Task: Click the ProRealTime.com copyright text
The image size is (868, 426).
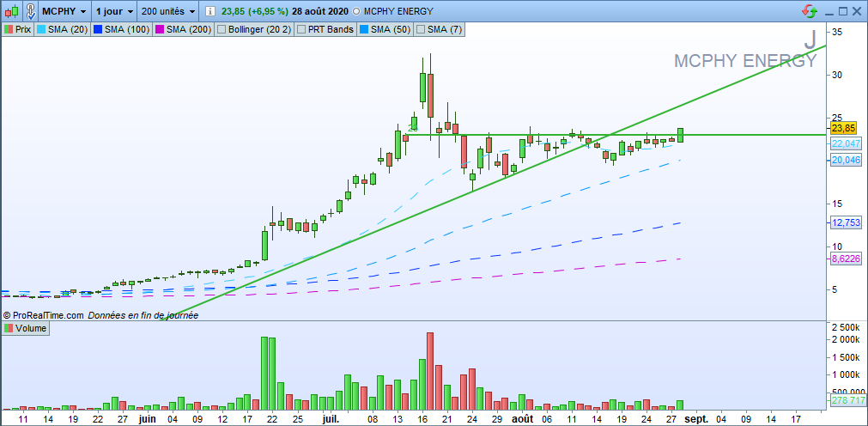Action: point(45,315)
